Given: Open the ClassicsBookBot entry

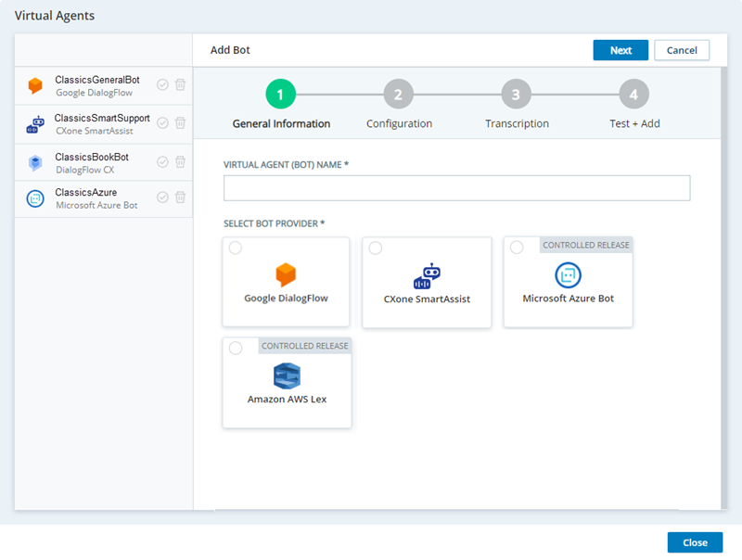Looking at the screenshot, I should 103,162.
